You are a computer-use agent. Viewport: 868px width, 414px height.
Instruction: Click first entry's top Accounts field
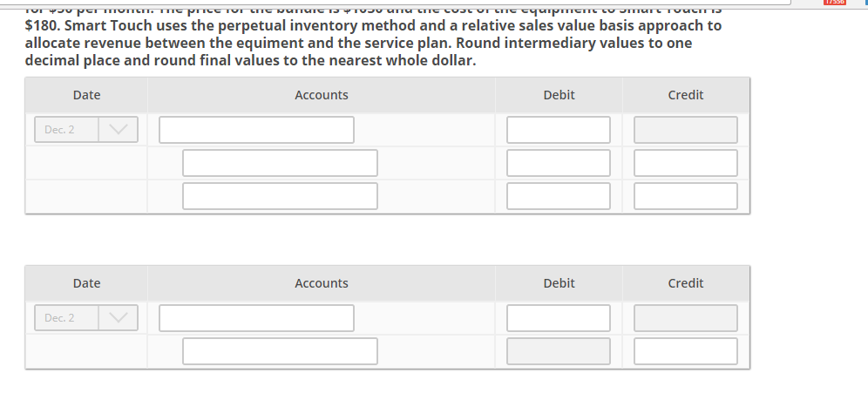pos(256,130)
